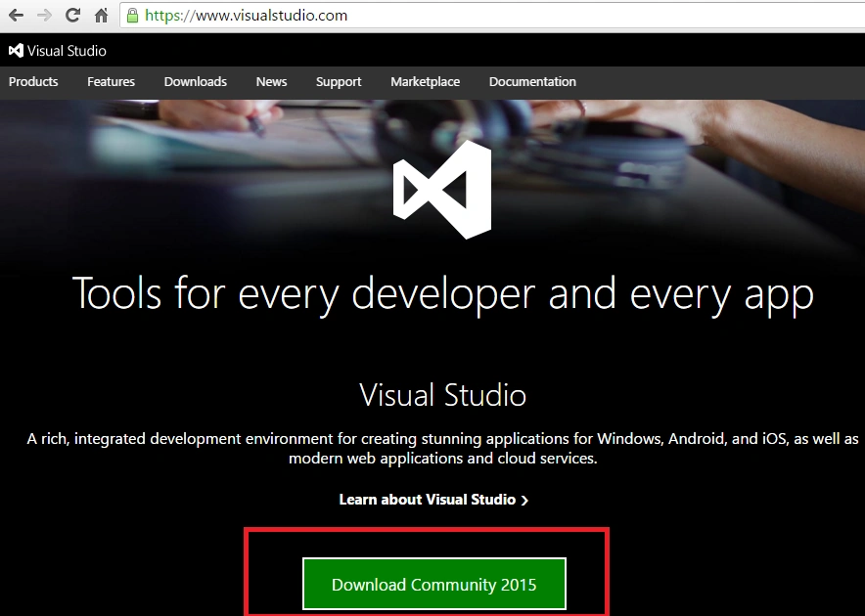865x616 pixels.
Task: Open the Downloads menu item
Action: click(196, 81)
